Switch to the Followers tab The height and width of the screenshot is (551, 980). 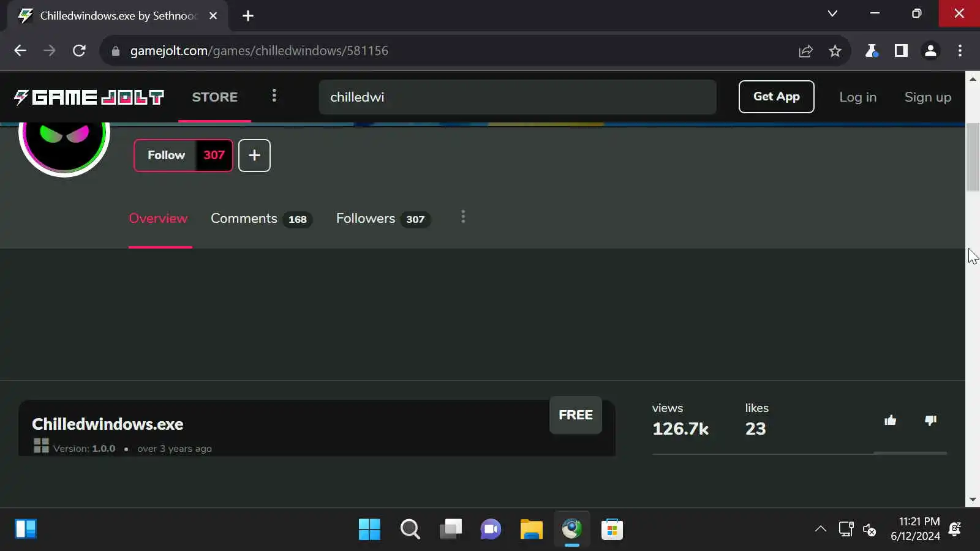click(x=383, y=219)
